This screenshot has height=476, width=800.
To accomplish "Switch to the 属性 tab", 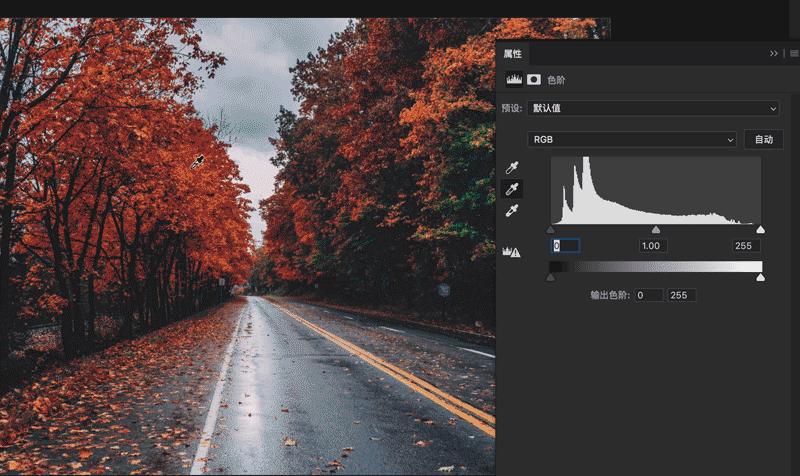I will pos(512,54).
